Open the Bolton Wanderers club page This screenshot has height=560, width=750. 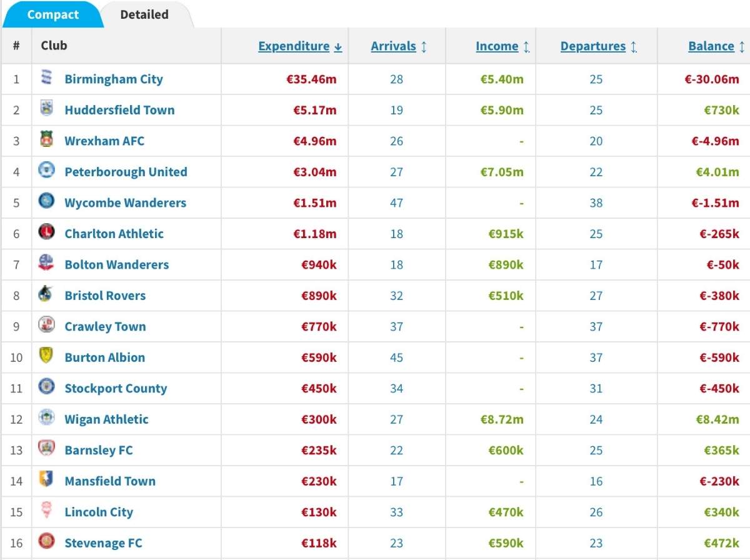tap(117, 265)
